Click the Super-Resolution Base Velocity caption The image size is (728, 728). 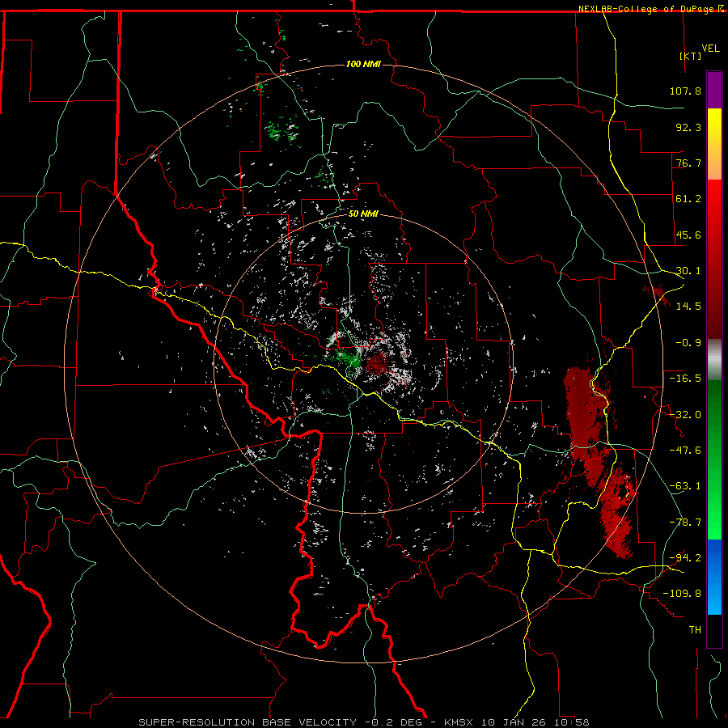pos(364,722)
